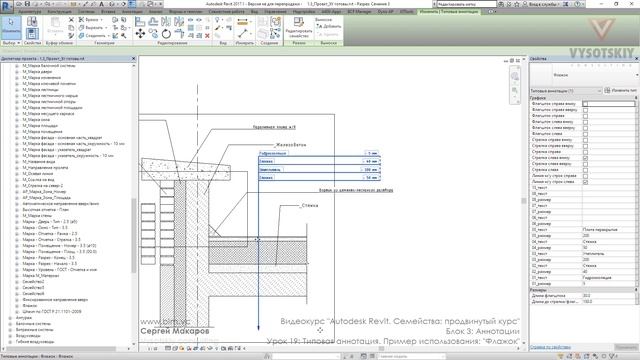Click the Type Properties icon above Properties
This screenshot has height=360, width=640.
pyautogui.click(x=32, y=21)
